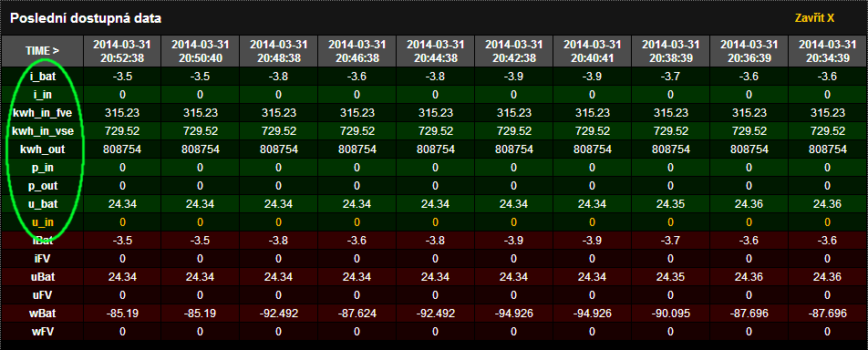This screenshot has width=868, height=350.
Task: Close the panel with Zavřít X
Action: [x=814, y=18]
